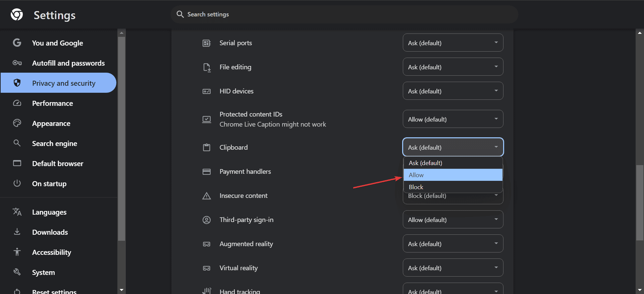The height and width of the screenshot is (294, 644).
Task: Click the Google G icon in sidebar
Action: (x=17, y=43)
